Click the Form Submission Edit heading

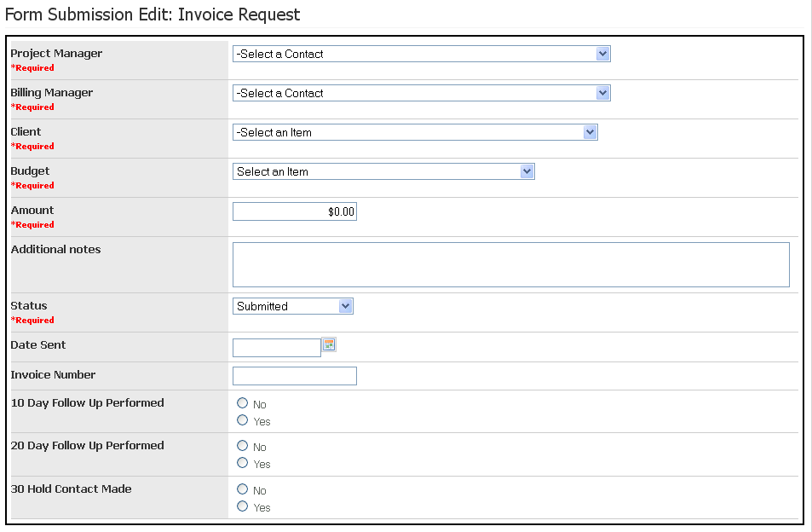(153, 14)
